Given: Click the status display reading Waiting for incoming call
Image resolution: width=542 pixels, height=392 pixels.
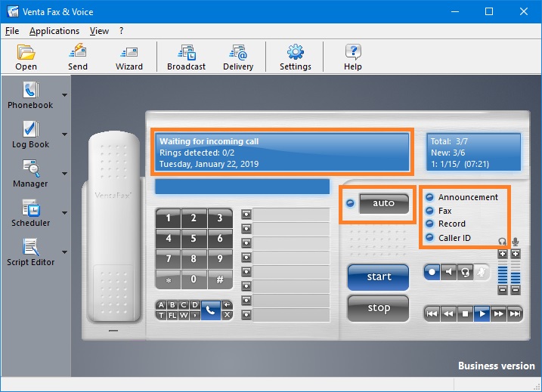Looking at the screenshot, I should click(x=282, y=153).
